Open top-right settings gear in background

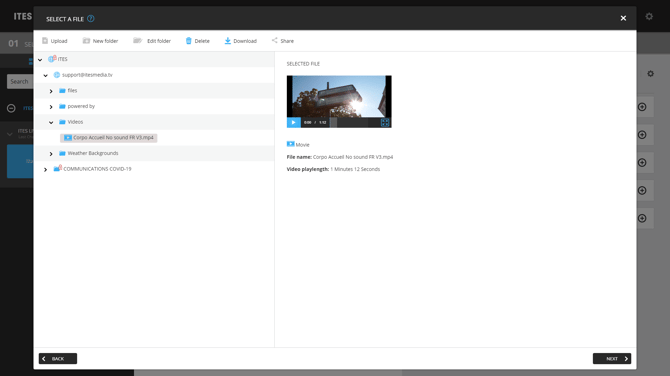pyautogui.click(x=649, y=16)
